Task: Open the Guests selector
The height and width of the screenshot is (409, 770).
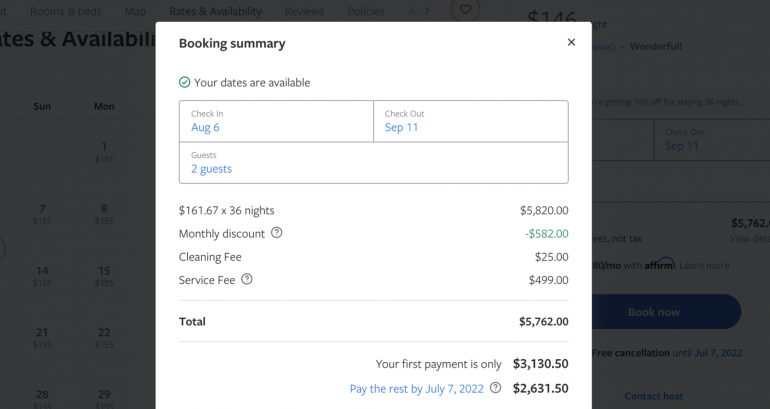Action: pyautogui.click(x=373, y=162)
